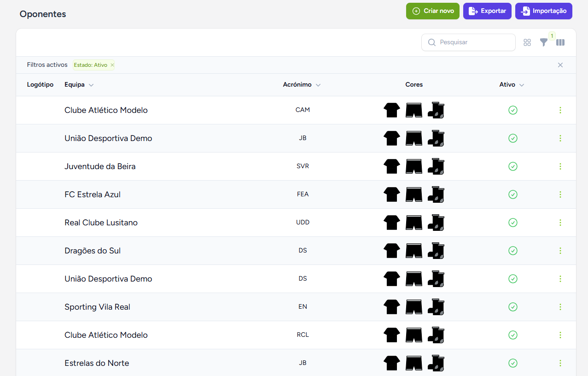Click the shorts icon for Dragões do Sul
The height and width of the screenshot is (376, 588).
pos(414,251)
